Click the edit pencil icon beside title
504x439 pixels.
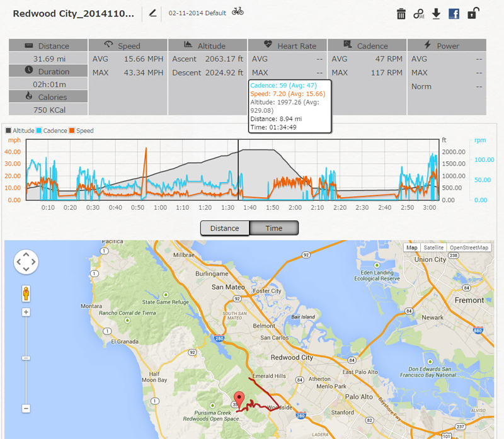click(x=152, y=13)
